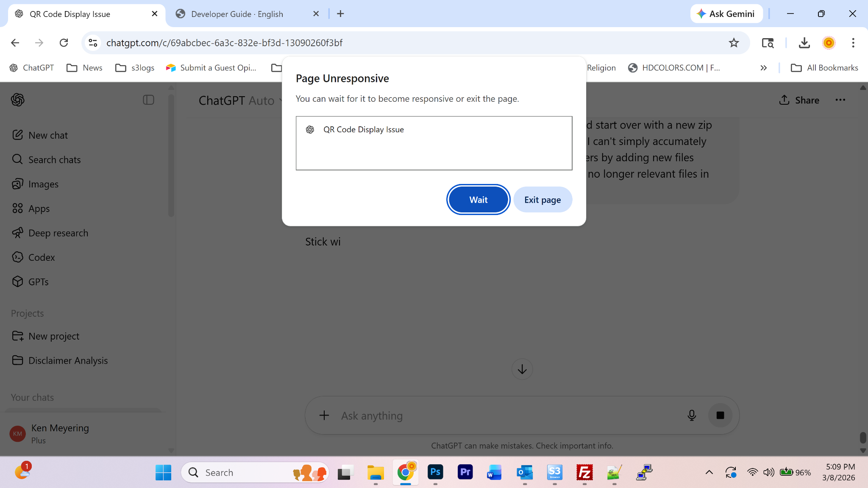Go back to the previous page
This screenshot has width=868, height=488.
tap(15, 43)
